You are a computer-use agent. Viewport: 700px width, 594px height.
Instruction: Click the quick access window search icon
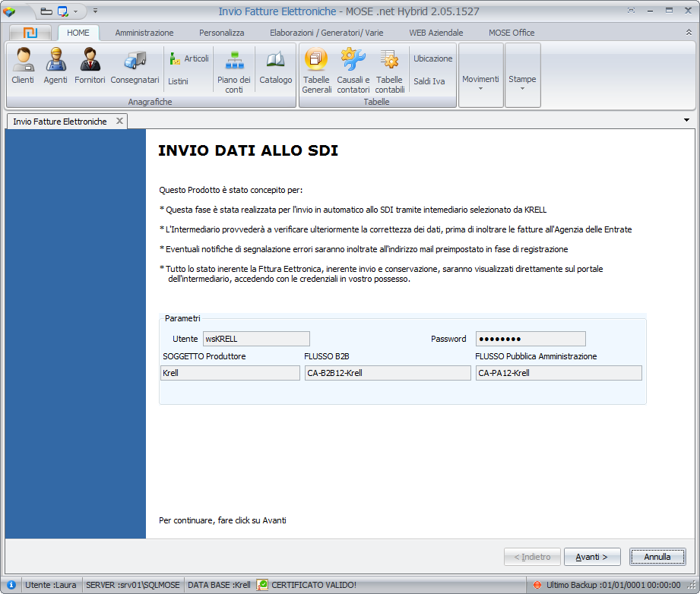tap(63, 11)
